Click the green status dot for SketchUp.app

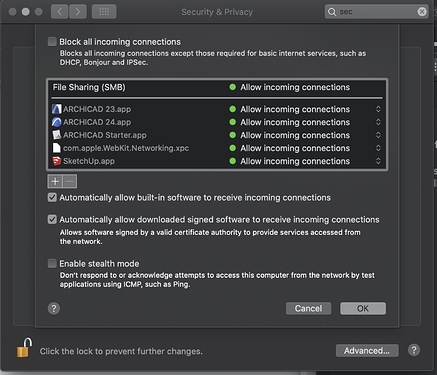[x=233, y=161]
